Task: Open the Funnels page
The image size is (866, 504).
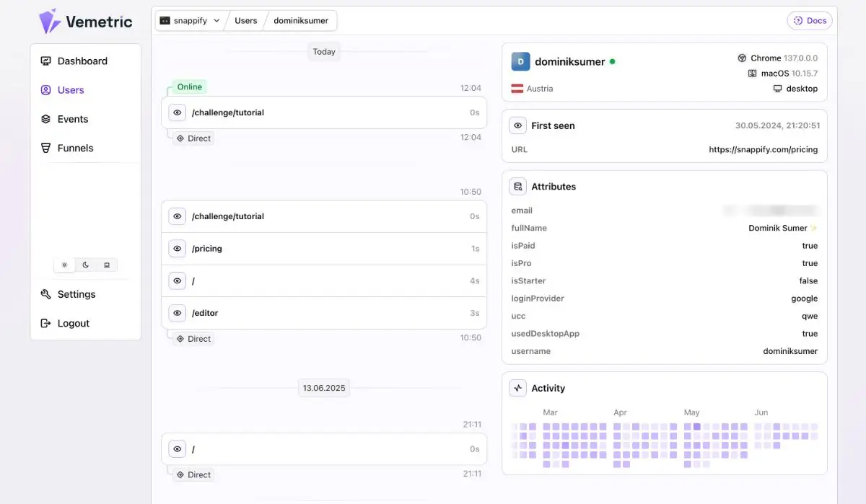Action: coord(75,148)
